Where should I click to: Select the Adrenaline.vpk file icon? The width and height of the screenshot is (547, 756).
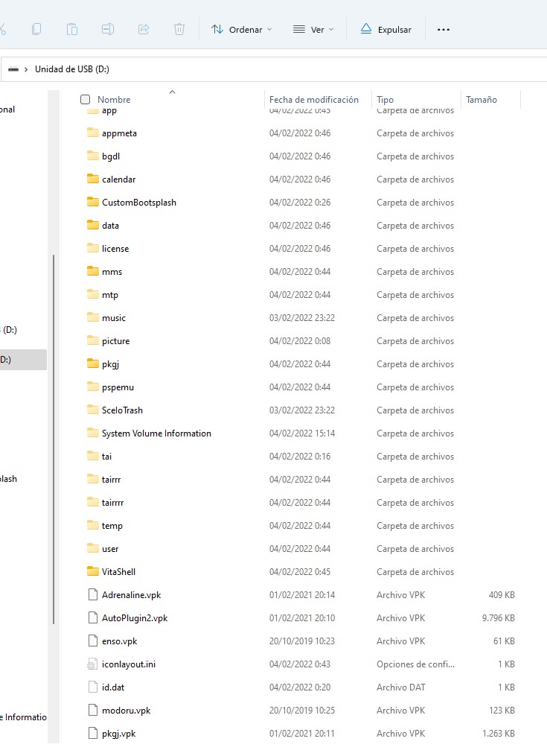(92, 594)
